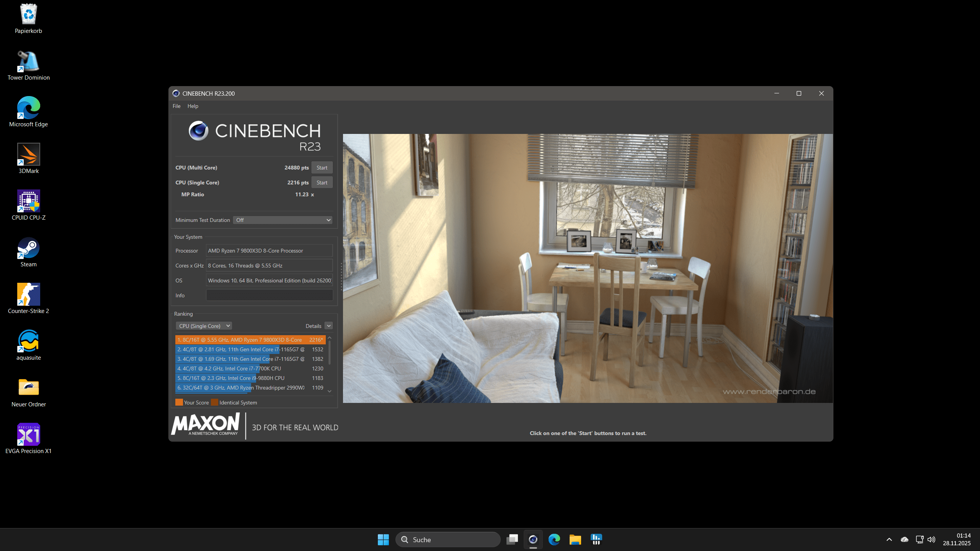Open the 3DMark desktop shortcut
This screenshot has width=980, height=551.
(29, 155)
